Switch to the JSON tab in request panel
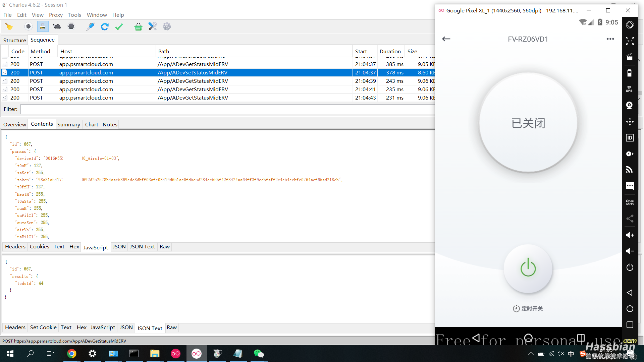 pos(118,247)
